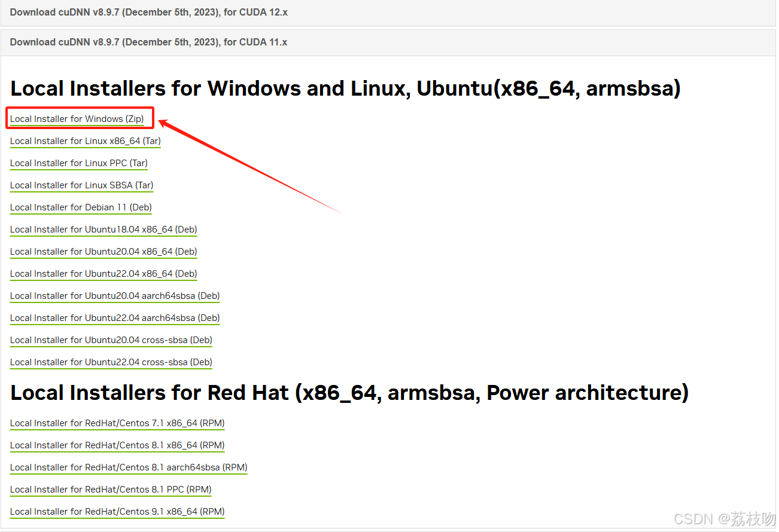This screenshot has height=532, width=779.
Task: Click Installer for Ubuntu22.04 aarch64sbsa (Deb)
Action: tap(115, 318)
